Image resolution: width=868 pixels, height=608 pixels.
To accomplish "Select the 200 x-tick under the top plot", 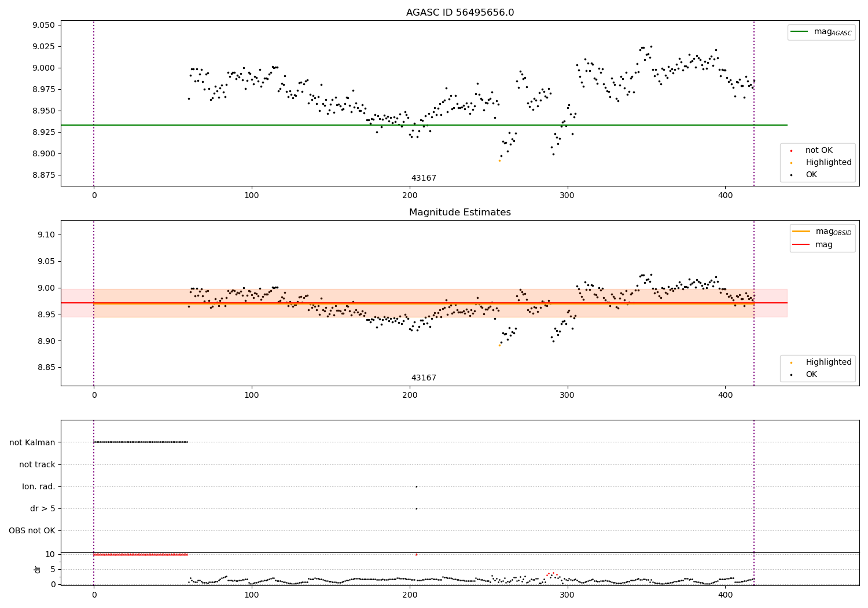I will pyautogui.click(x=410, y=195).
